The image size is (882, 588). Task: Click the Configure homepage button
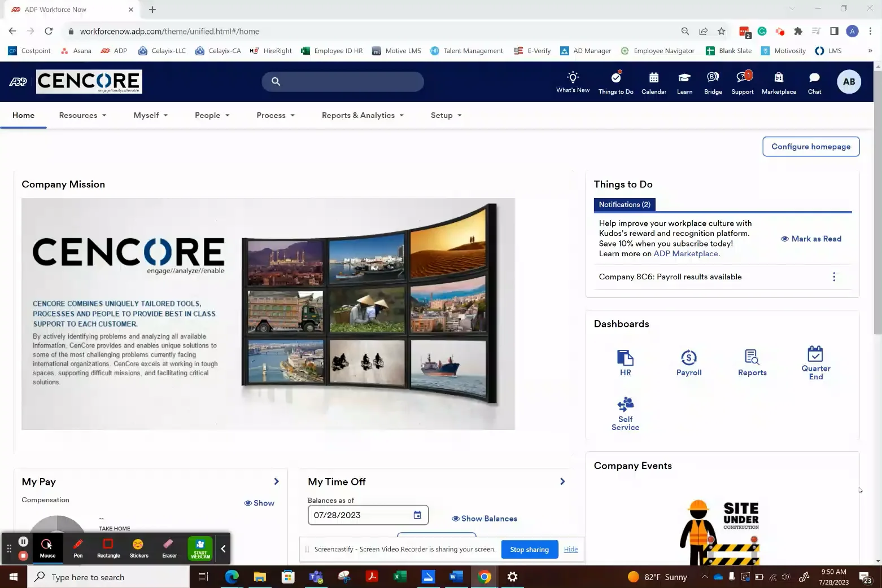[811, 146]
